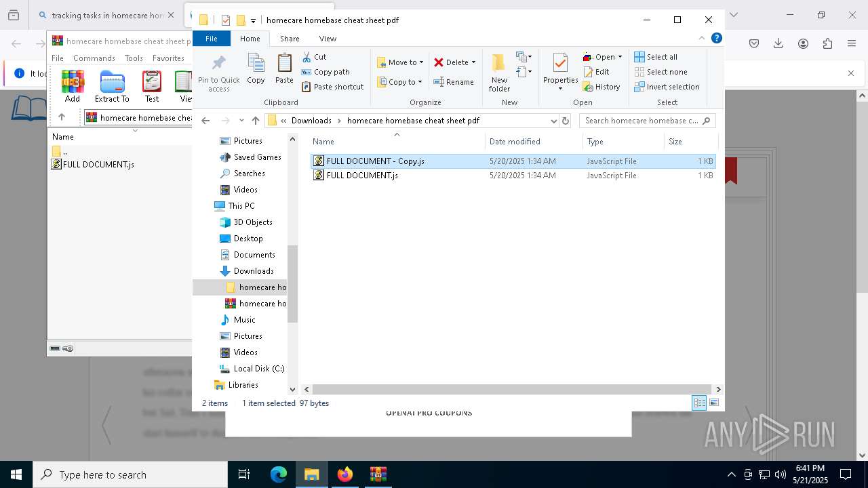The height and width of the screenshot is (488, 868).
Task: Click Select none in ribbon
Action: coord(660,72)
